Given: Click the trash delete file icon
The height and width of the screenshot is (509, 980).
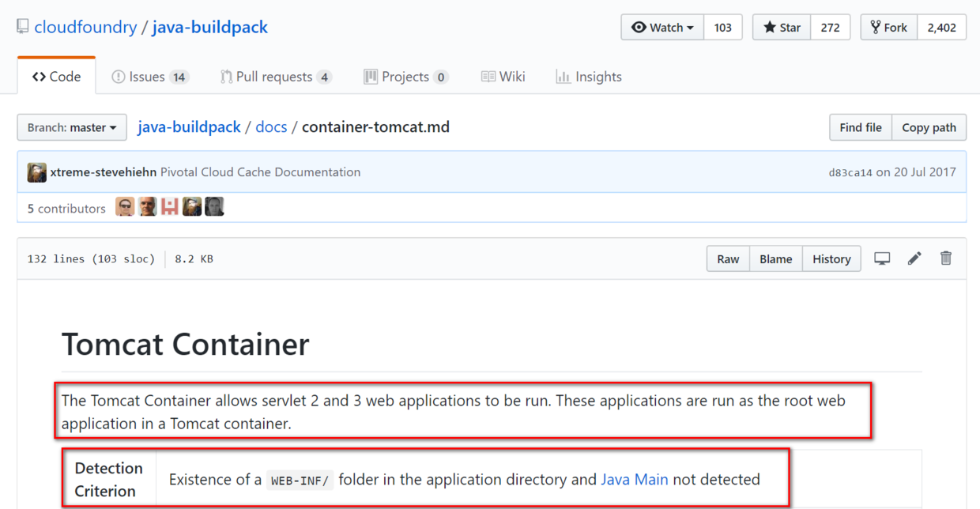Looking at the screenshot, I should (x=946, y=258).
